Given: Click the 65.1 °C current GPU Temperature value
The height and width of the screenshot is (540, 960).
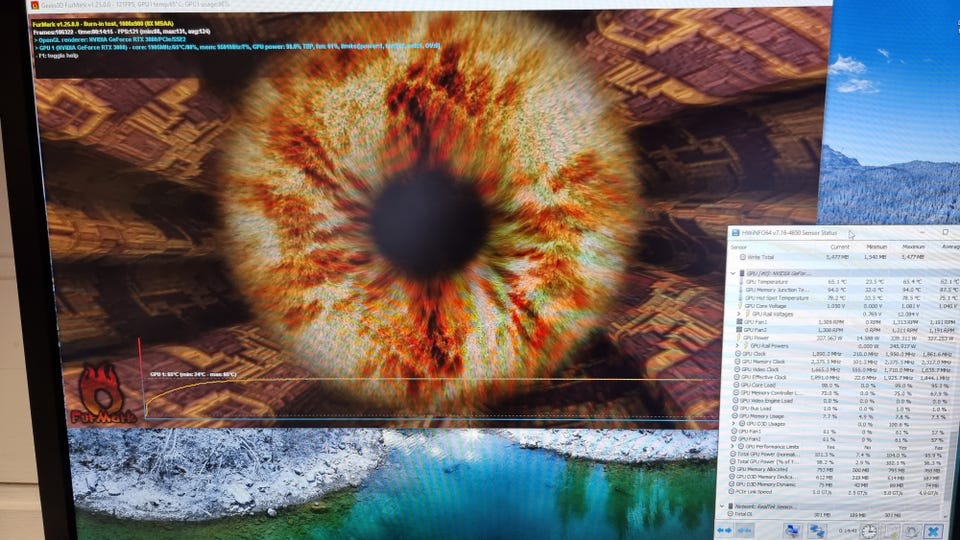Looking at the screenshot, I should click(x=836, y=282).
